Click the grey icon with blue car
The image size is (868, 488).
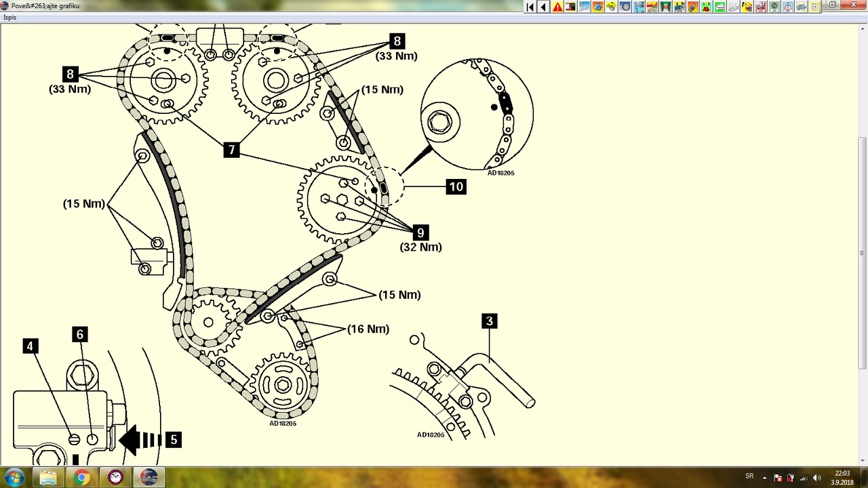[x=801, y=7]
